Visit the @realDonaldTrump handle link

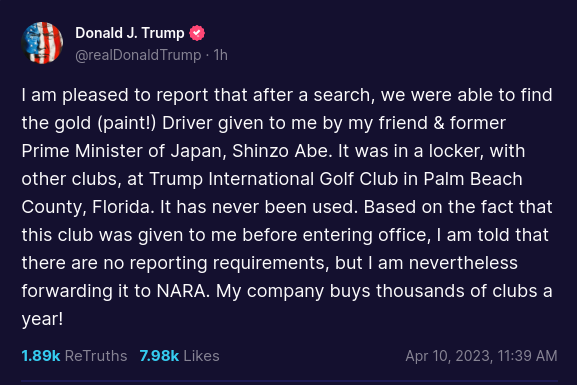(x=138, y=55)
